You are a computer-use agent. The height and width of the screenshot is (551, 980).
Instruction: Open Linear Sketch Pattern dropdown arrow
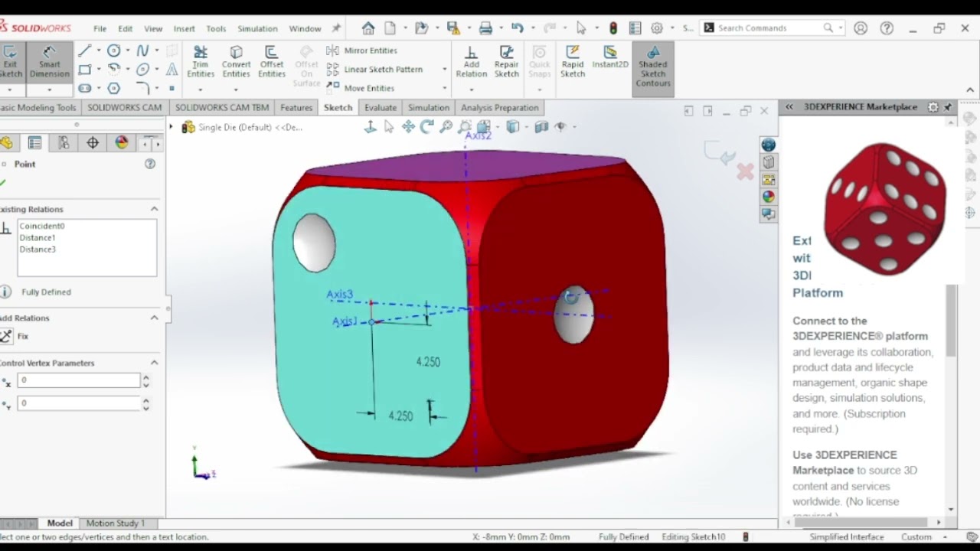(x=444, y=70)
